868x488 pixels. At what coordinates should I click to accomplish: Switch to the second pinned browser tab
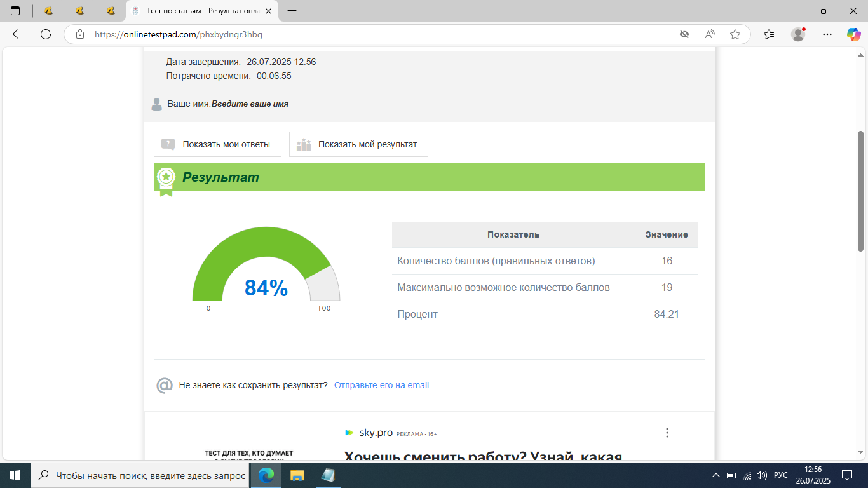79,11
